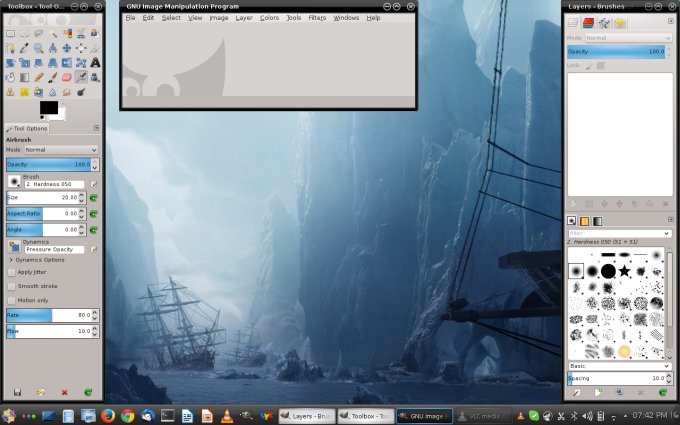Screen dimensions: 680x425
Task: Select the Eraser tool
Action: [67, 77]
